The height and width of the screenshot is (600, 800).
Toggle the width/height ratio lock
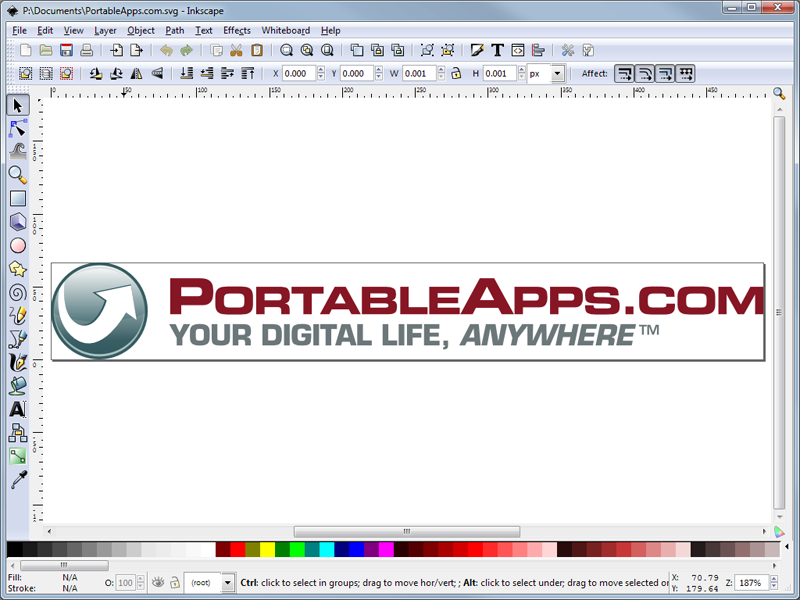pyautogui.click(x=455, y=73)
